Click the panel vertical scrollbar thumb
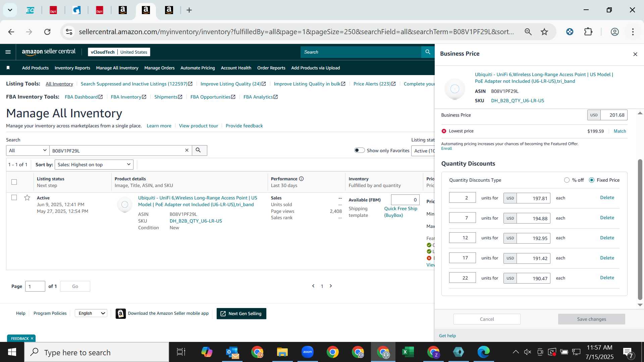This screenshot has height=362, width=644. pos(640,230)
